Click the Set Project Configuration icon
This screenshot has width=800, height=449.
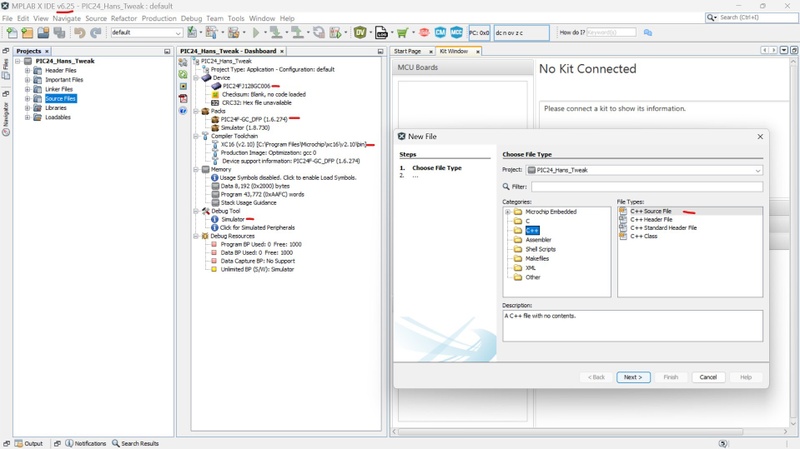tap(192, 33)
